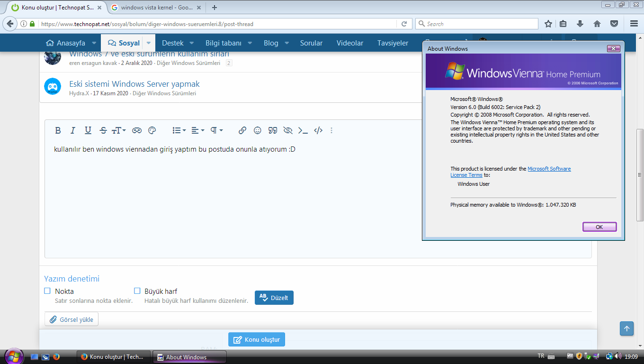644x364 pixels.
Task: Open the Sorular menu item
Action: (311, 43)
